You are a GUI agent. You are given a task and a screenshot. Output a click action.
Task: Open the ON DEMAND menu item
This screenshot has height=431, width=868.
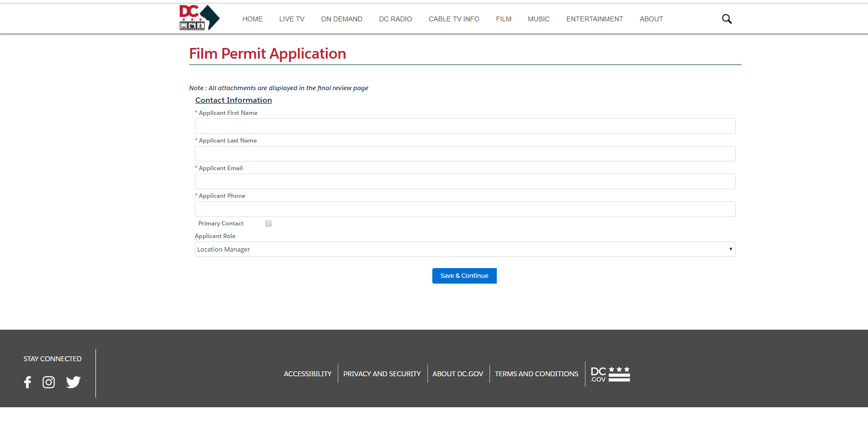click(x=342, y=19)
